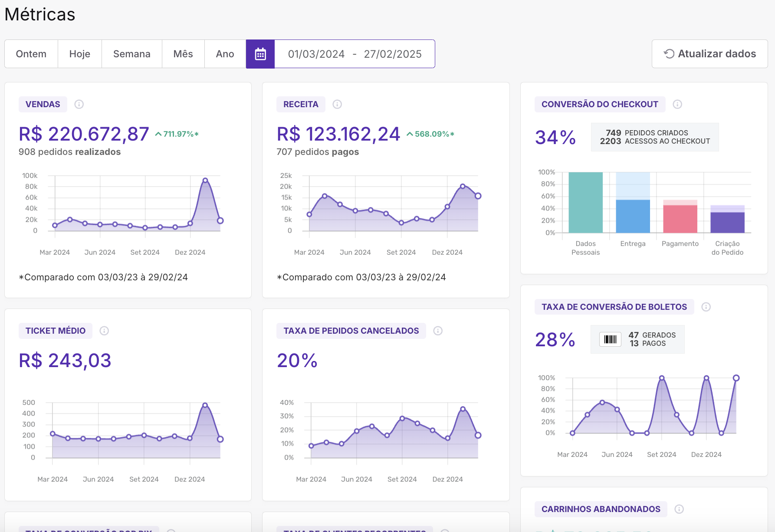Click the 568.09% revenue growth indicator
This screenshot has width=775, height=532.
(x=430, y=134)
